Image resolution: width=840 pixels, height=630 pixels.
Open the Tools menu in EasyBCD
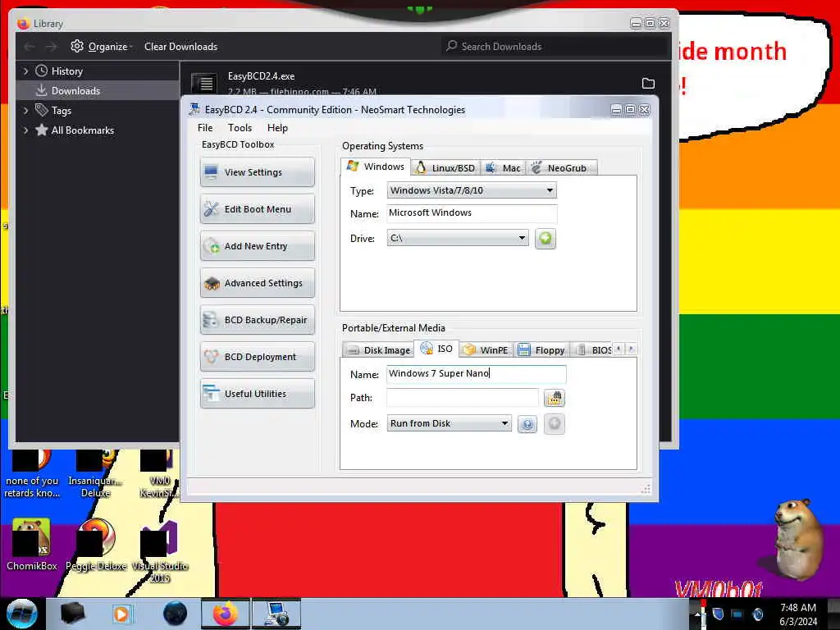pyautogui.click(x=240, y=127)
